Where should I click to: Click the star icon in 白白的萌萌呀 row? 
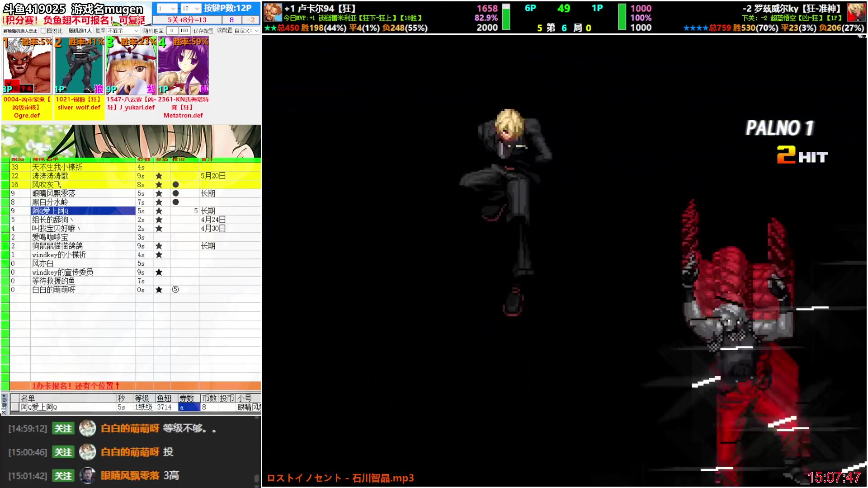pyautogui.click(x=159, y=290)
